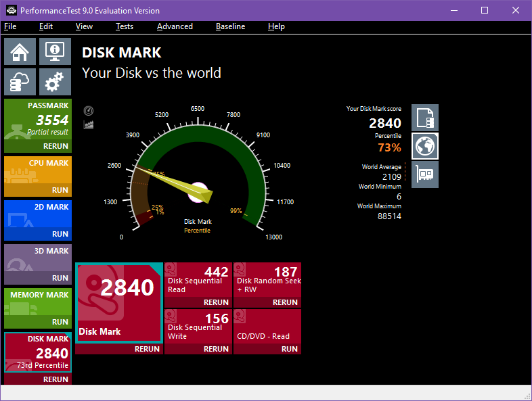Run the CD/DVD Read test
The image size is (532, 401).
click(x=289, y=349)
